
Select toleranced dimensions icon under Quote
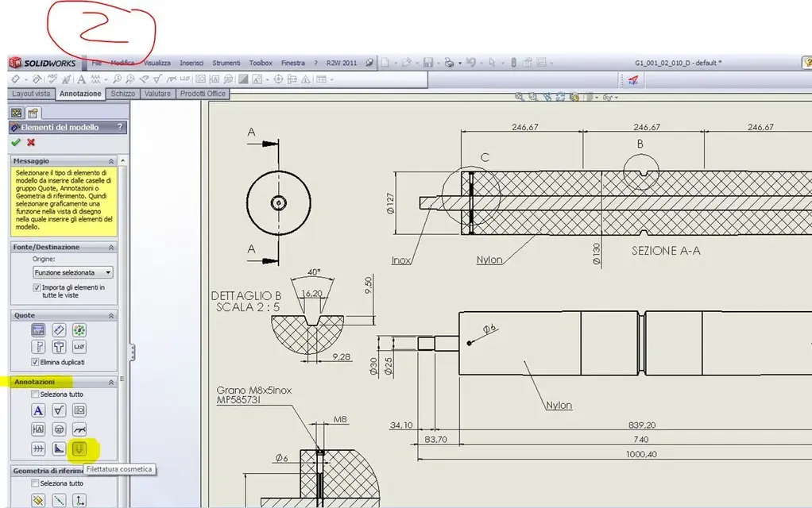(38, 347)
